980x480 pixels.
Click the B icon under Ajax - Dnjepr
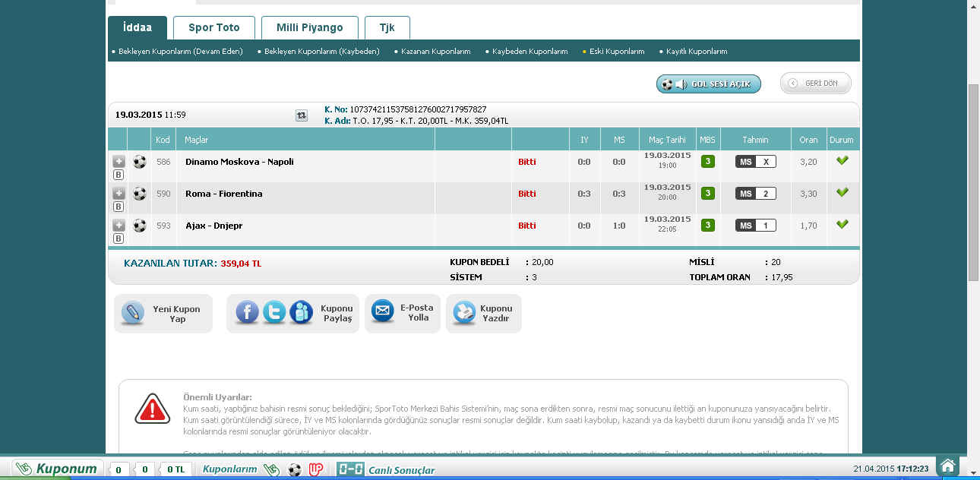(x=119, y=238)
